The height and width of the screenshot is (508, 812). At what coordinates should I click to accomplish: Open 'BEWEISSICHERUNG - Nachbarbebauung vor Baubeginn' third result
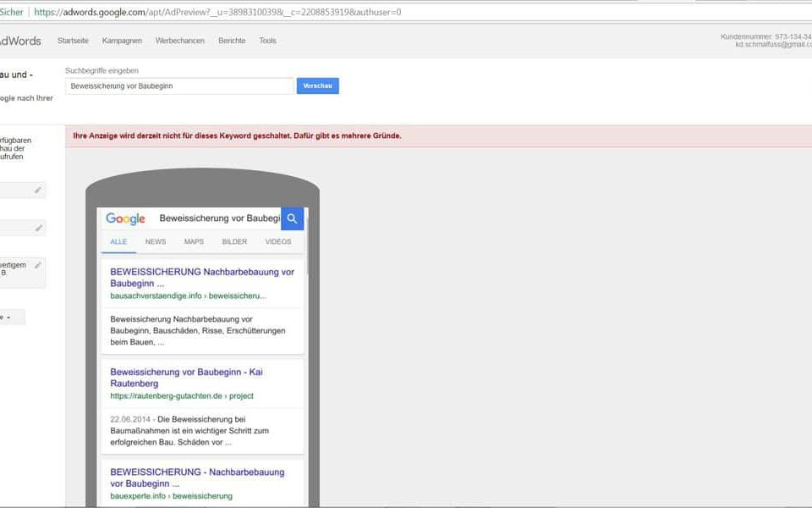[x=197, y=478]
